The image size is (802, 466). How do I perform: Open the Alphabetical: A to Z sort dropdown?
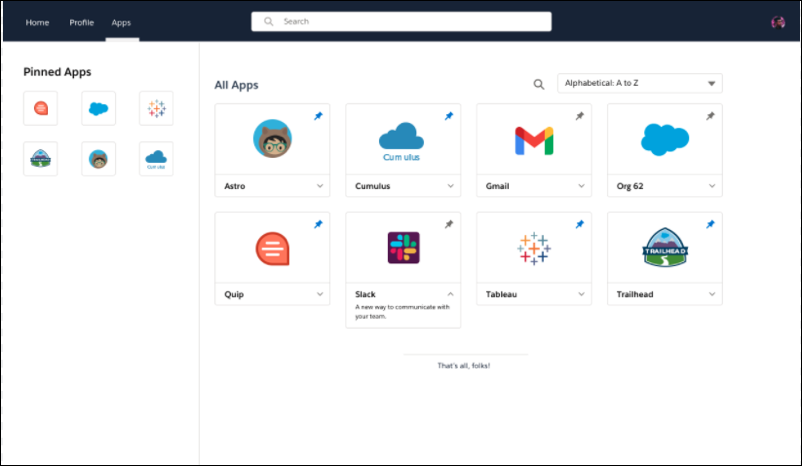click(x=640, y=83)
